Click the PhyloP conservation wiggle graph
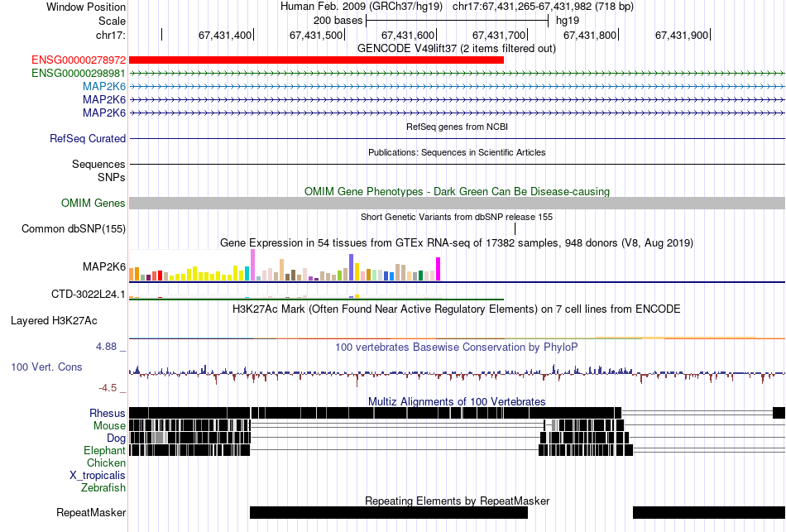The width and height of the screenshot is (786, 532). coord(458,373)
